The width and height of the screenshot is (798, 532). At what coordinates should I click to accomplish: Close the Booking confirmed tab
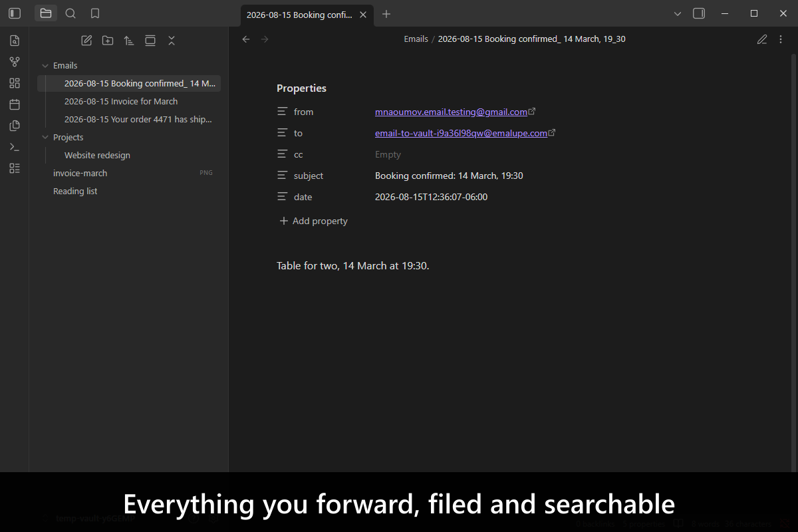click(362, 15)
